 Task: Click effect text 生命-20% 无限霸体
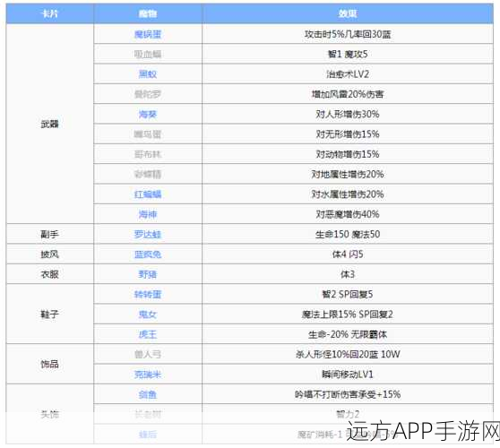[x=348, y=334]
